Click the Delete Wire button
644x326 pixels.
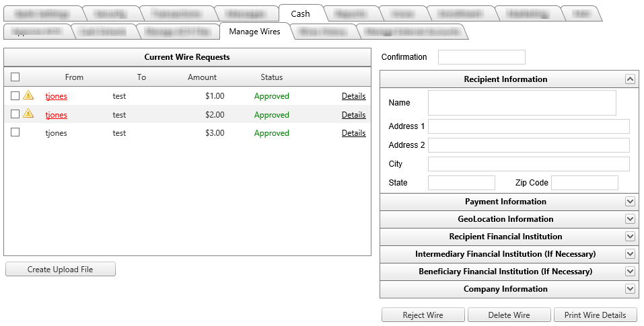(x=508, y=315)
